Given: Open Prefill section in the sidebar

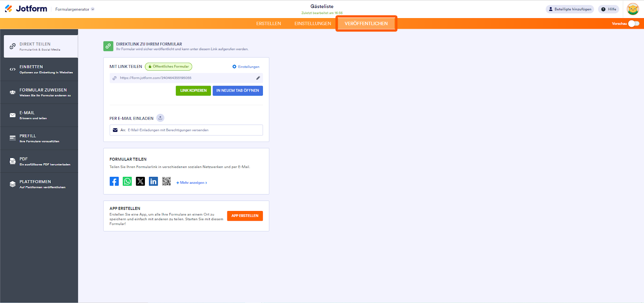Looking at the screenshot, I should click(x=39, y=138).
